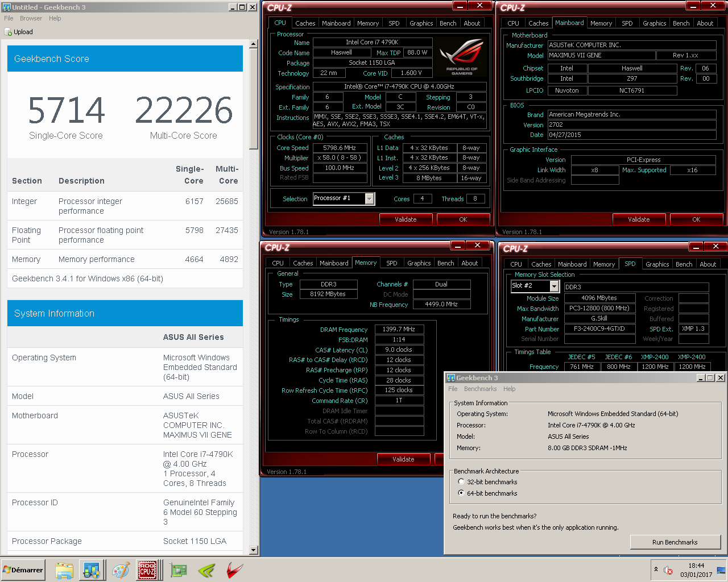Click the DRAM Frequency value field
This screenshot has height=582, width=728.
[x=399, y=330]
